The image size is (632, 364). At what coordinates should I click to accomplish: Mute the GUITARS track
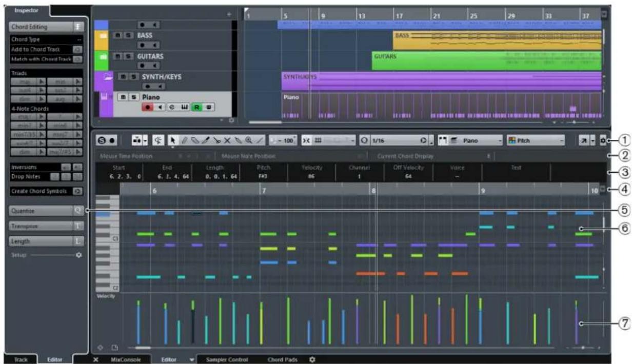[118, 56]
